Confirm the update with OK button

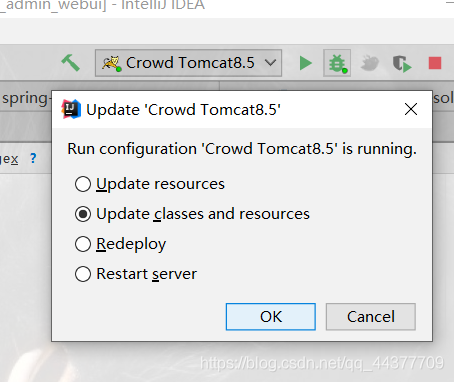271,317
